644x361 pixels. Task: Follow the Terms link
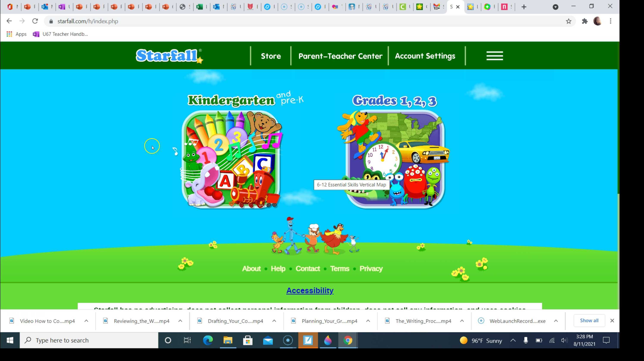339,268
